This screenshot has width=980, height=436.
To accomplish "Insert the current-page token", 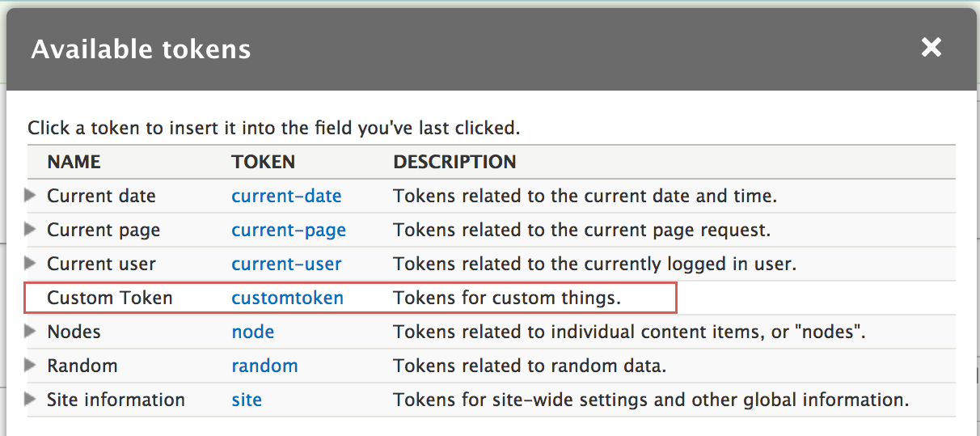I will tap(289, 230).
